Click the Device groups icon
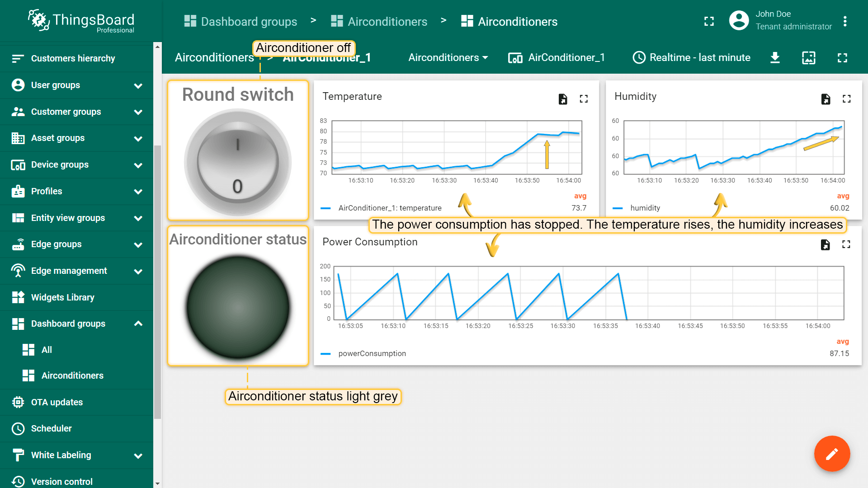This screenshot has height=488, width=868. coord(18,164)
